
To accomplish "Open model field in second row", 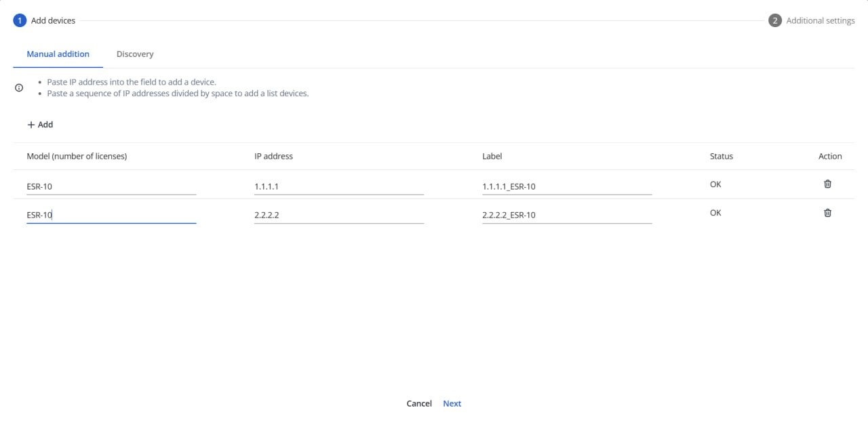I will pyautogui.click(x=111, y=215).
